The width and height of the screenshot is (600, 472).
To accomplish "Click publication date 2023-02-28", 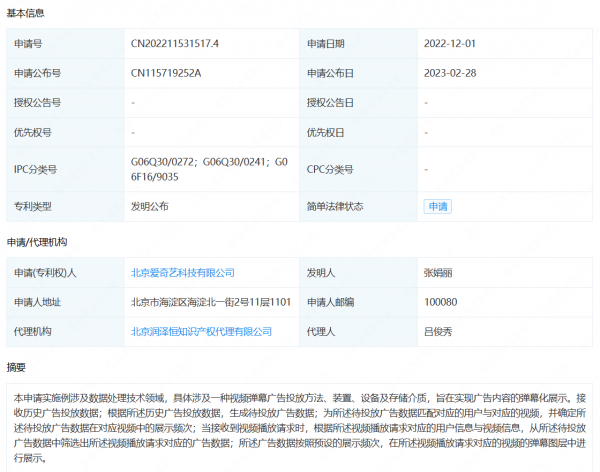I will (x=450, y=73).
